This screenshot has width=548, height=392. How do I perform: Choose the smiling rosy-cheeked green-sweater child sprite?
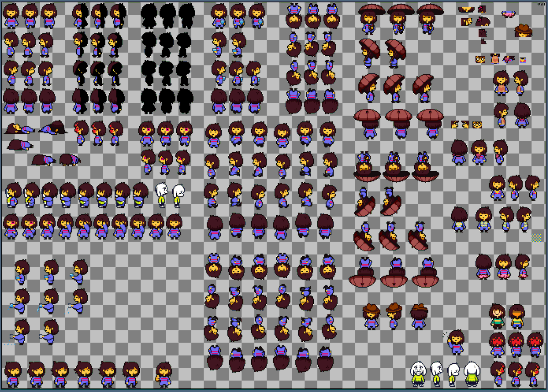[497, 316]
